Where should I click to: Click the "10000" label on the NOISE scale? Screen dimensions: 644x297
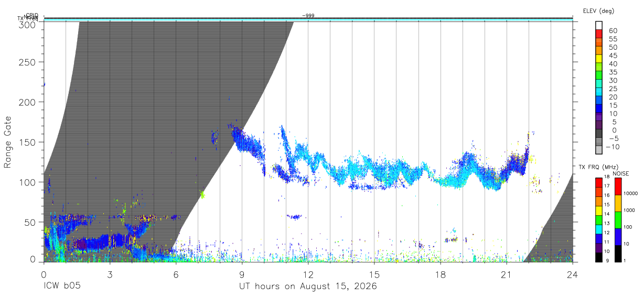[x=631, y=194]
